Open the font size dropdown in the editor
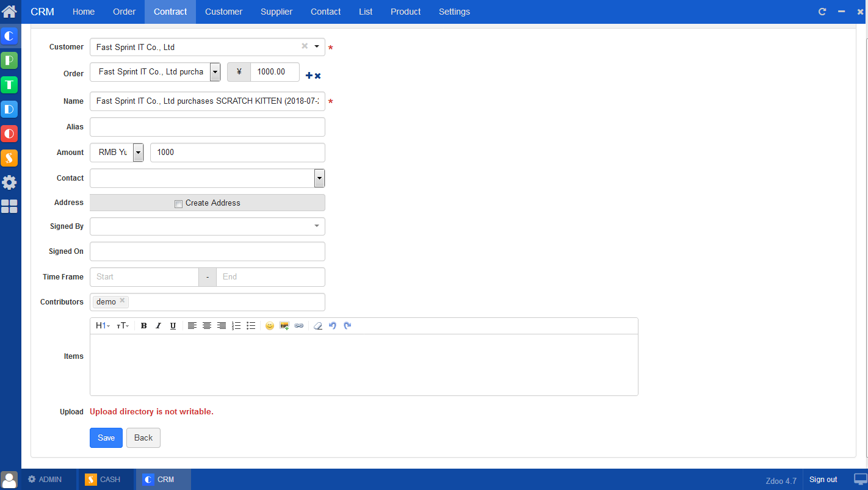Image resolution: width=868 pixels, height=490 pixels. click(x=123, y=326)
